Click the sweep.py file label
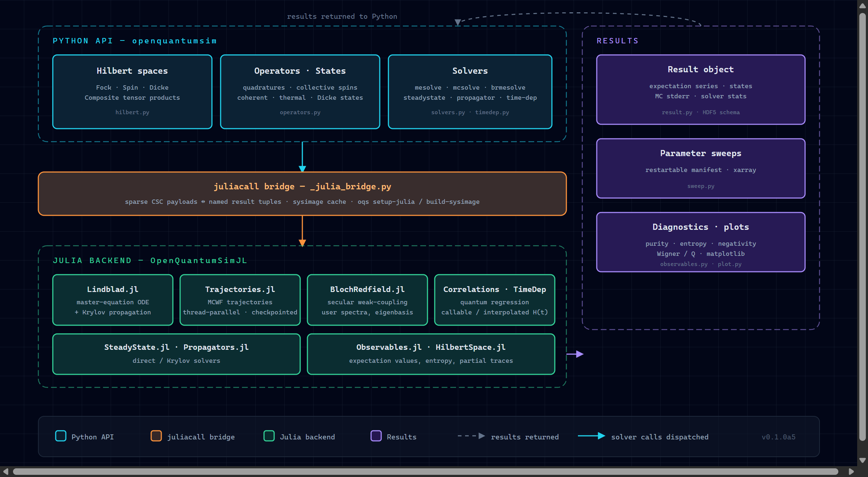This screenshot has width=868, height=477. (701, 186)
